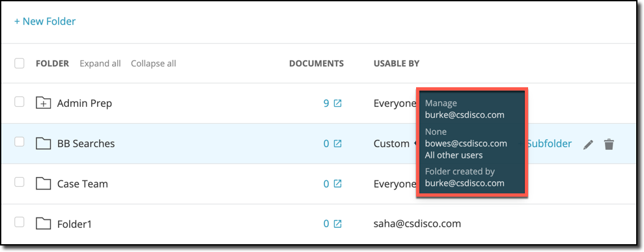This screenshot has height=252, width=644.
Task: Click the 0 document count for Folder1
Action: 326,224
